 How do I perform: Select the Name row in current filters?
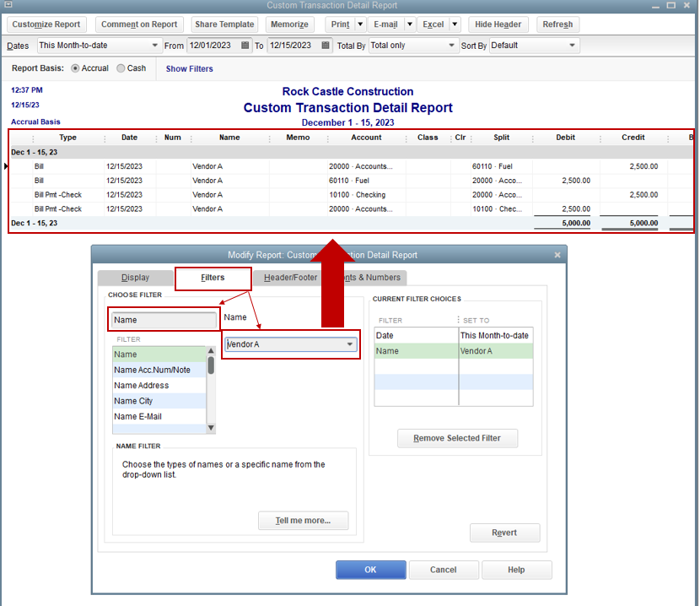454,351
